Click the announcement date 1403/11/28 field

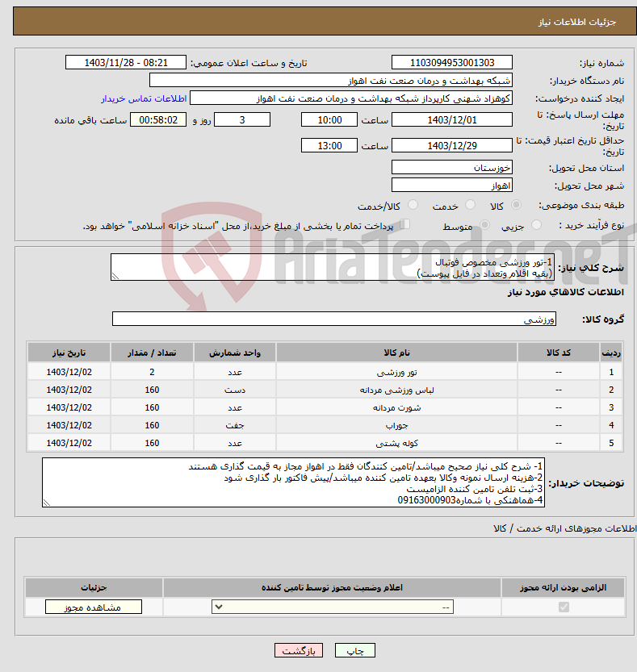click(126, 63)
